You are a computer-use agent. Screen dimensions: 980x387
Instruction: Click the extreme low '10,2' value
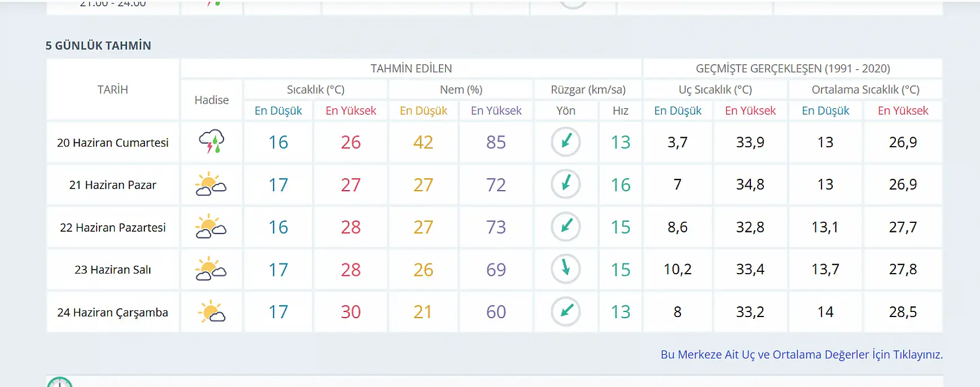pos(678,270)
